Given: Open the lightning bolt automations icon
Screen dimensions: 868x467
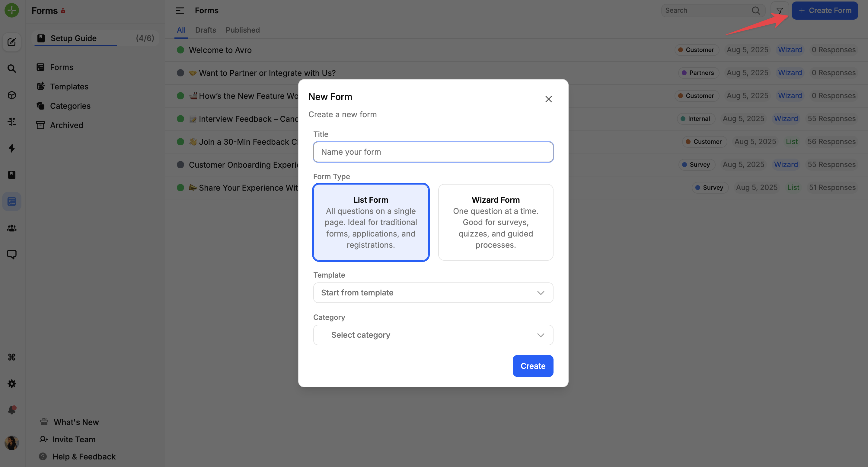Looking at the screenshot, I should [x=12, y=148].
